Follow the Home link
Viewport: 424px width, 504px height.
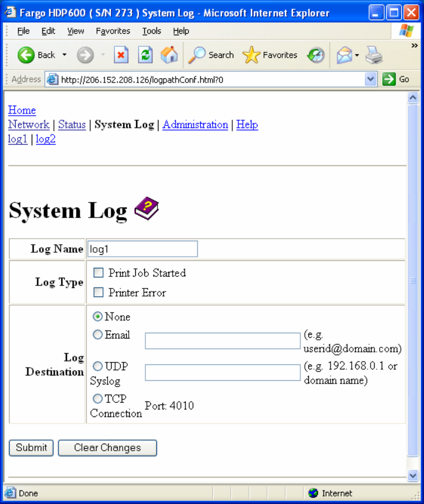22,110
